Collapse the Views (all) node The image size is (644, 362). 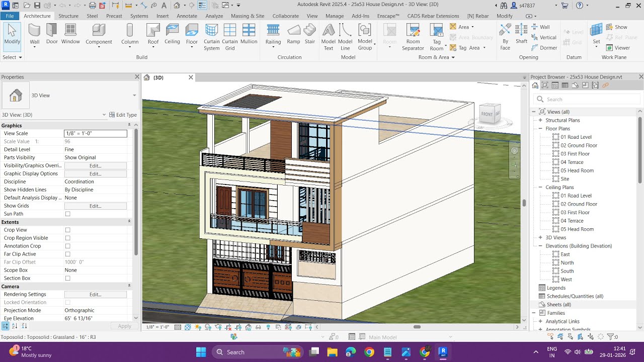click(534, 112)
